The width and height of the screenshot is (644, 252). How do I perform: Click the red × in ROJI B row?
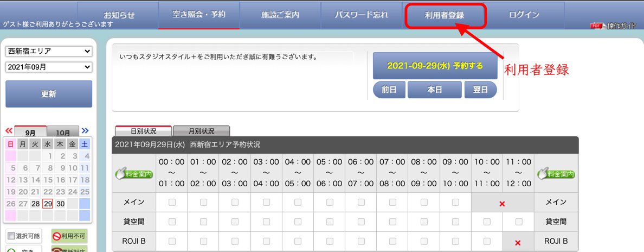click(518, 243)
